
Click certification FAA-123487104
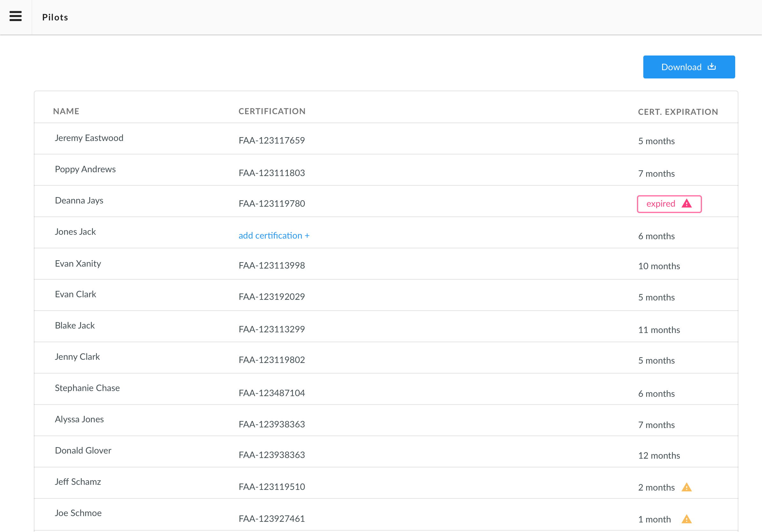pos(272,393)
